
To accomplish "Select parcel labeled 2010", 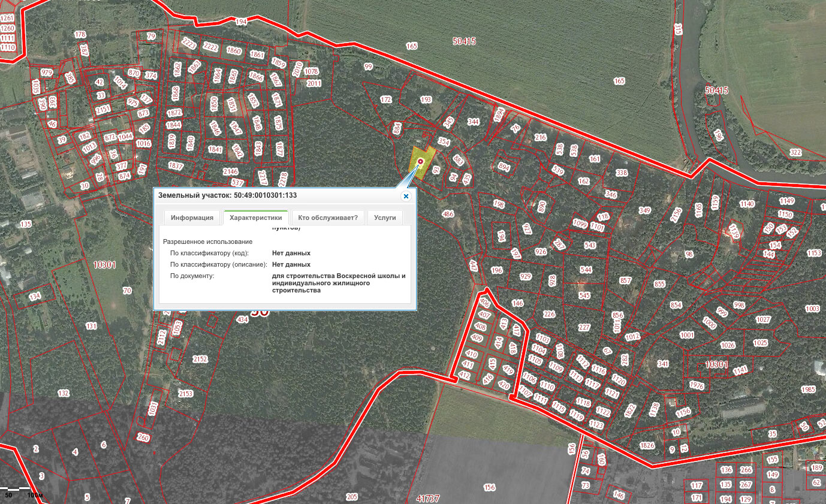I will 298,70.
